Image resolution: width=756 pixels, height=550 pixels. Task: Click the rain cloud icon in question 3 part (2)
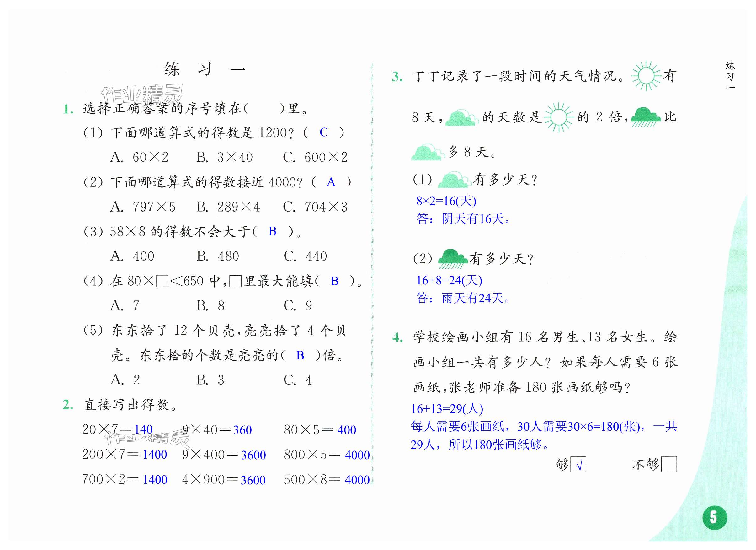(453, 259)
